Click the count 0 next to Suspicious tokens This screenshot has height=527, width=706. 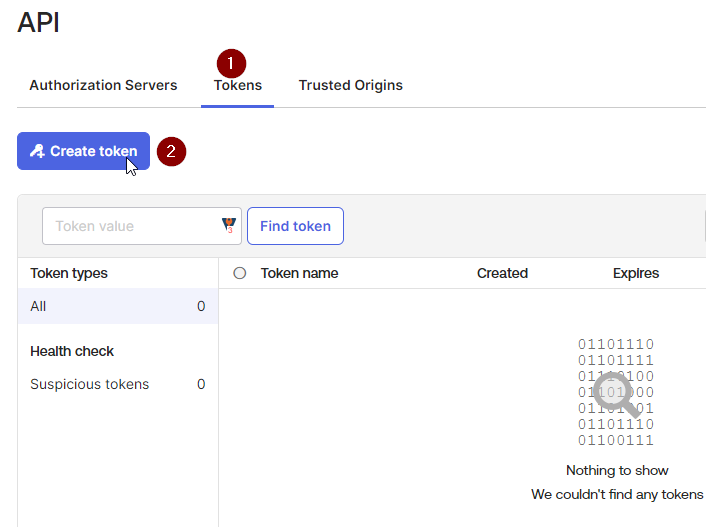(x=201, y=384)
